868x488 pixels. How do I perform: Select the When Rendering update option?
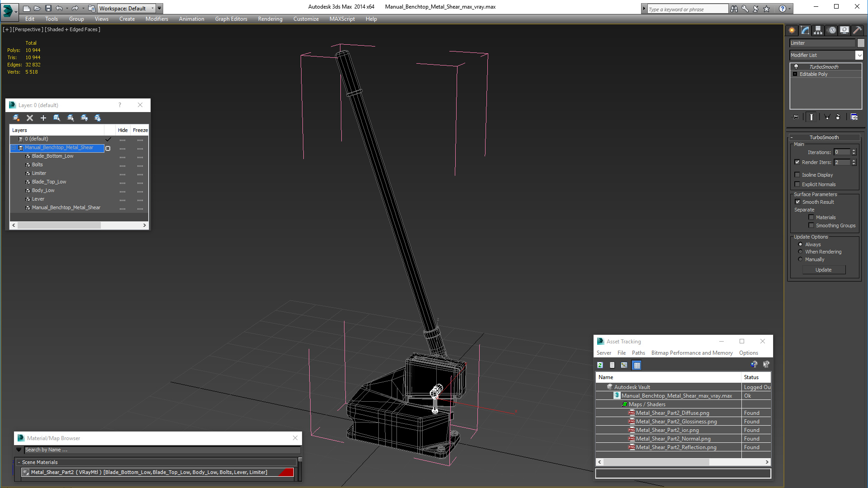coord(801,252)
